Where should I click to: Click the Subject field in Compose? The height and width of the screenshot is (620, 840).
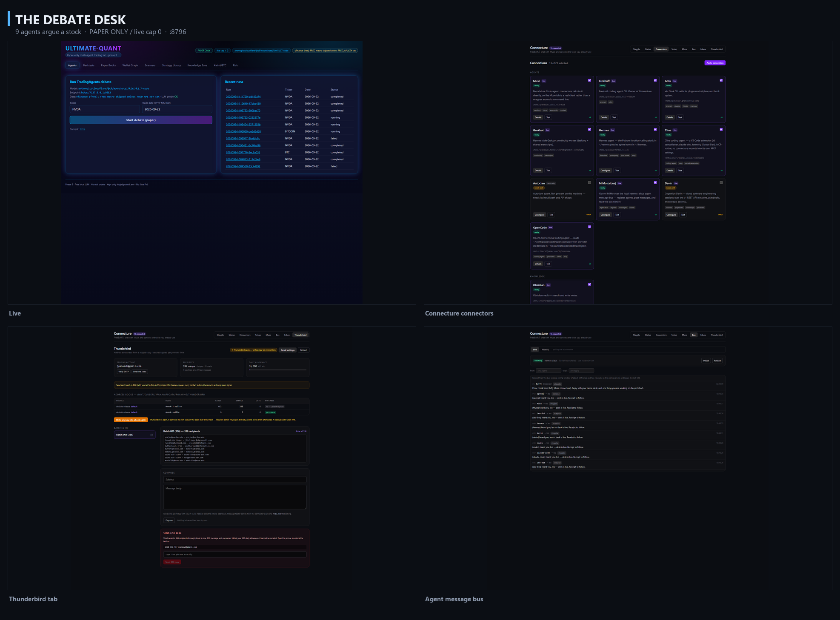[x=235, y=479]
